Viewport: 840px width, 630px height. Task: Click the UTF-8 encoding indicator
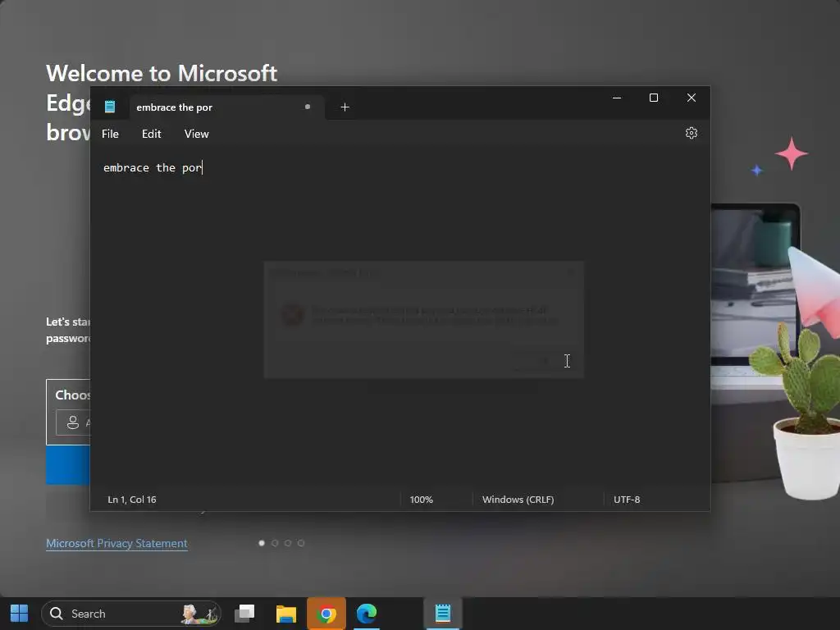coord(627,500)
